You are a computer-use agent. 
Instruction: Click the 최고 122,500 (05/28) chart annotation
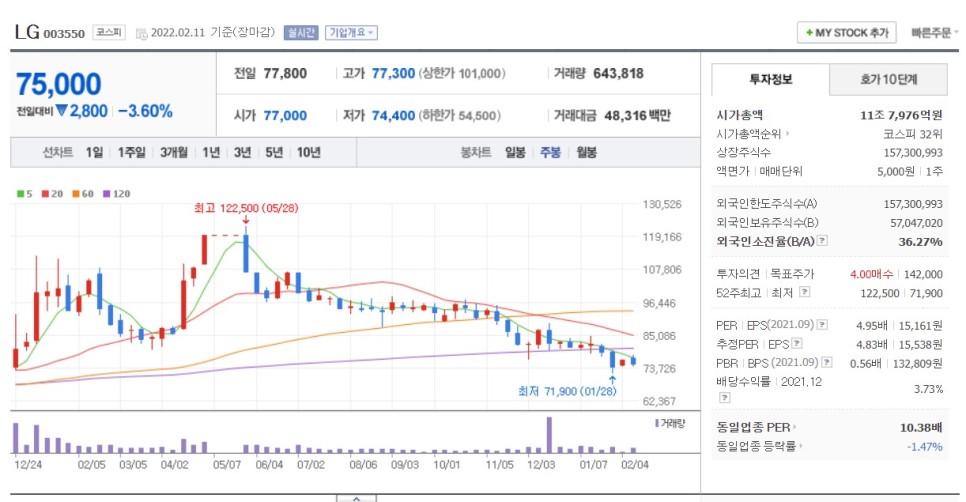246,208
